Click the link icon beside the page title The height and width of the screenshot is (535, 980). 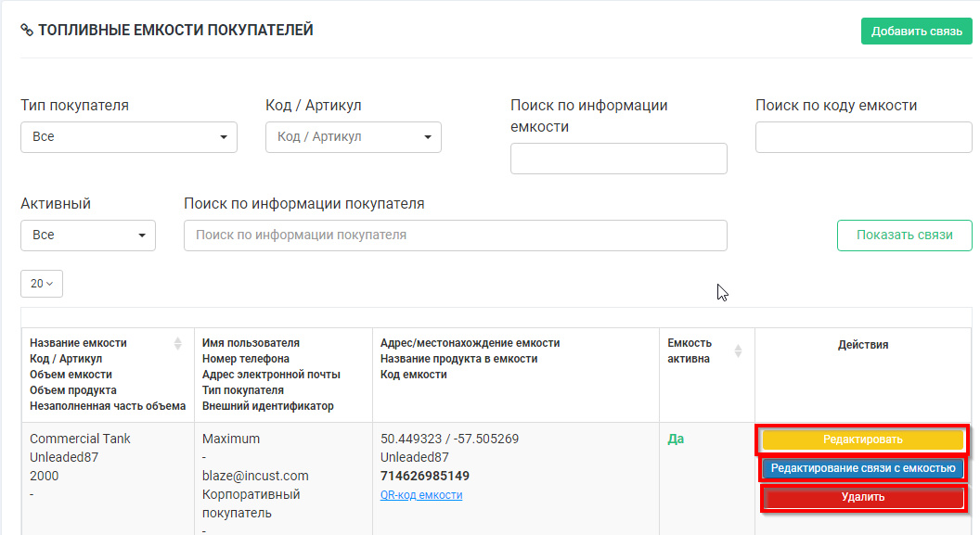27,31
